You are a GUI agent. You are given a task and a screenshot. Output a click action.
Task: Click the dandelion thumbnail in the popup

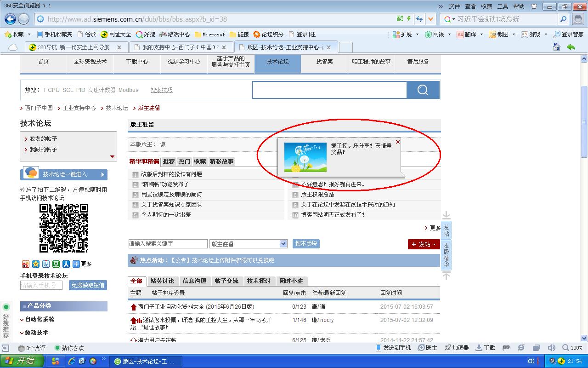point(305,157)
